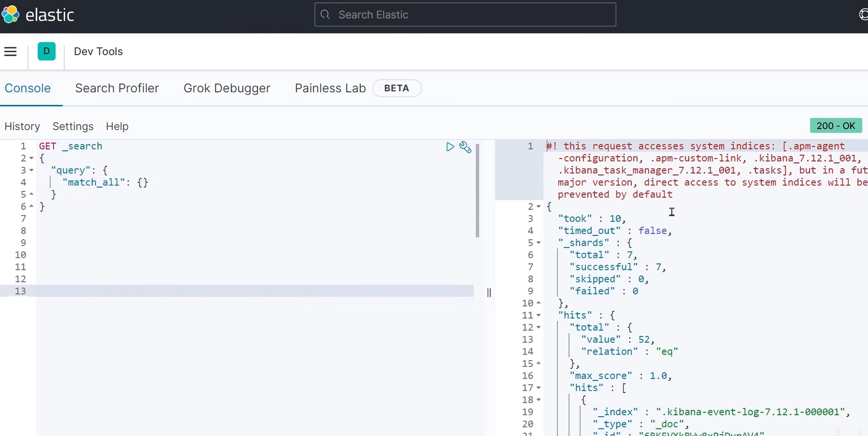This screenshot has height=436, width=868.
Task: Click the pane resize handle between editors
Action: (x=489, y=293)
